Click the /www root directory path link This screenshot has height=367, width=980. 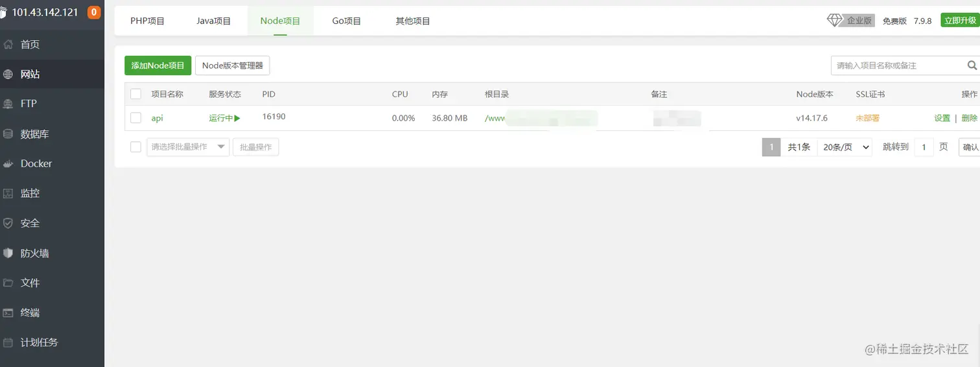coord(495,118)
